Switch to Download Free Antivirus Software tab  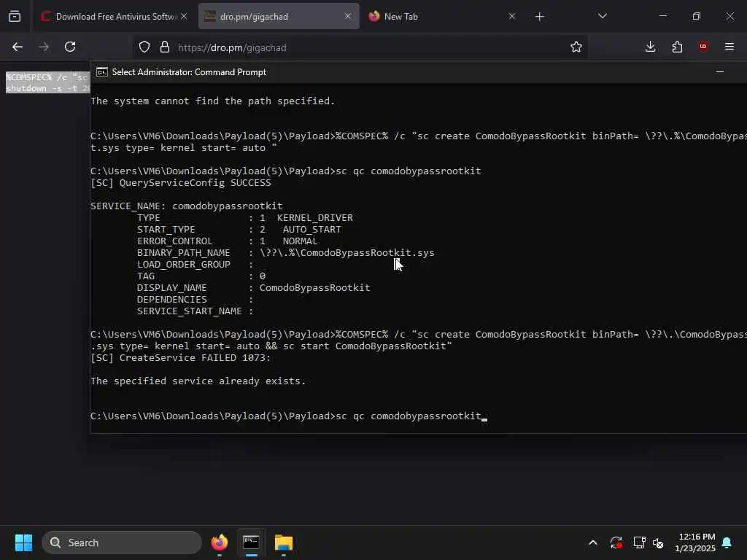click(113, 17)
